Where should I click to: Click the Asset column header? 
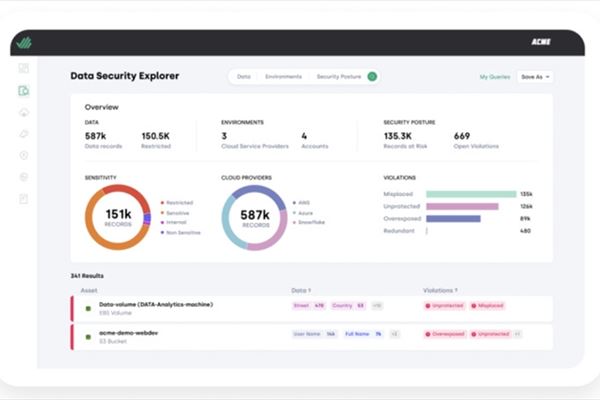point(89,291)
